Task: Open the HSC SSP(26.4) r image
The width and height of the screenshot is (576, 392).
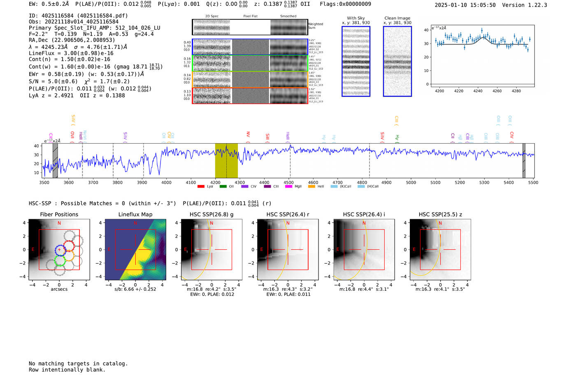Action: [288, 250]
